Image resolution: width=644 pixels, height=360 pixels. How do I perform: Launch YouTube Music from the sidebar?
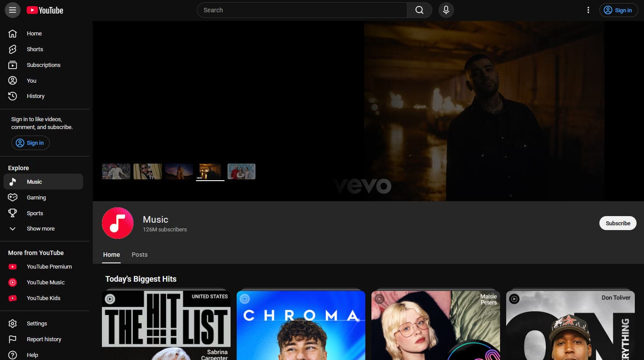(45, 282)
